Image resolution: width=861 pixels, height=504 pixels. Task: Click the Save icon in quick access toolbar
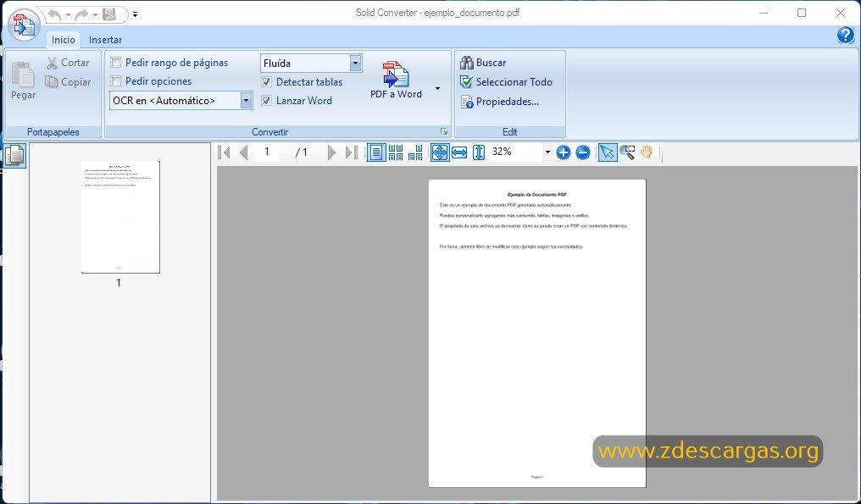(109, 15)
